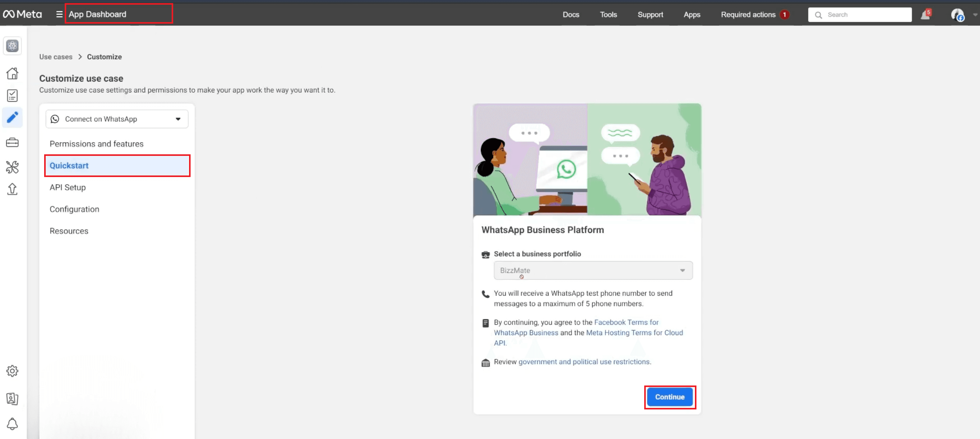Viewport: 980px width, 439px height.
Task: Select the tools icon in the left sidebar
Action: 12,167
